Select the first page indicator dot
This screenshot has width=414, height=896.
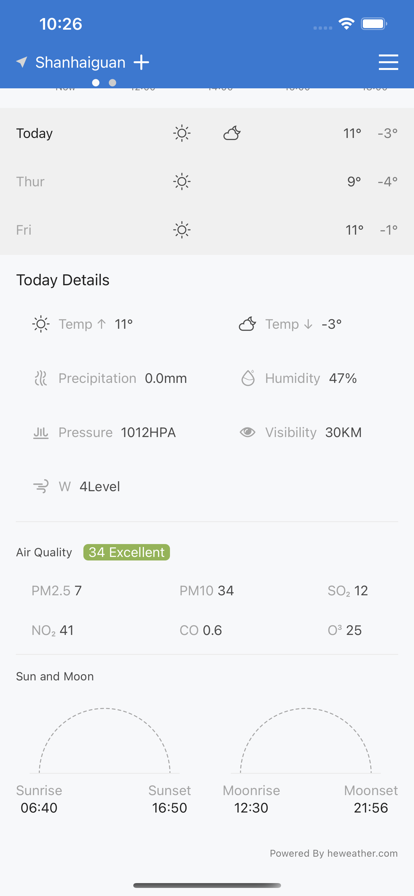click(x=95, y=83)
